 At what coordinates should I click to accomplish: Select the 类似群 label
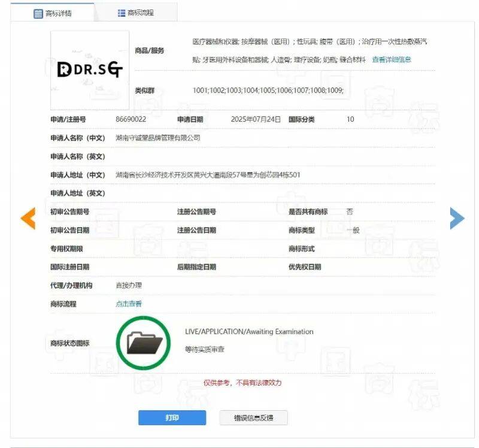click(145, 90)
